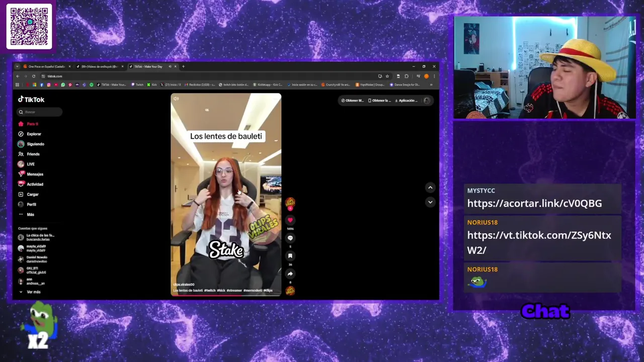The width and height of the screenshot is (644, 362).
Task: Open the Recibidos Gmail bookmark
Action: coord(200,84)
